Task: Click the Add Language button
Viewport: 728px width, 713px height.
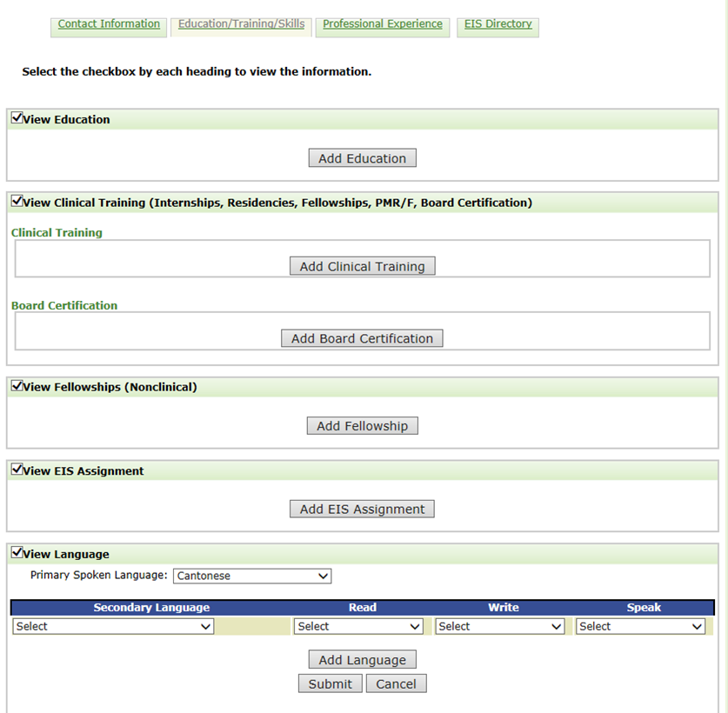Action: click(x=362, y=660)
